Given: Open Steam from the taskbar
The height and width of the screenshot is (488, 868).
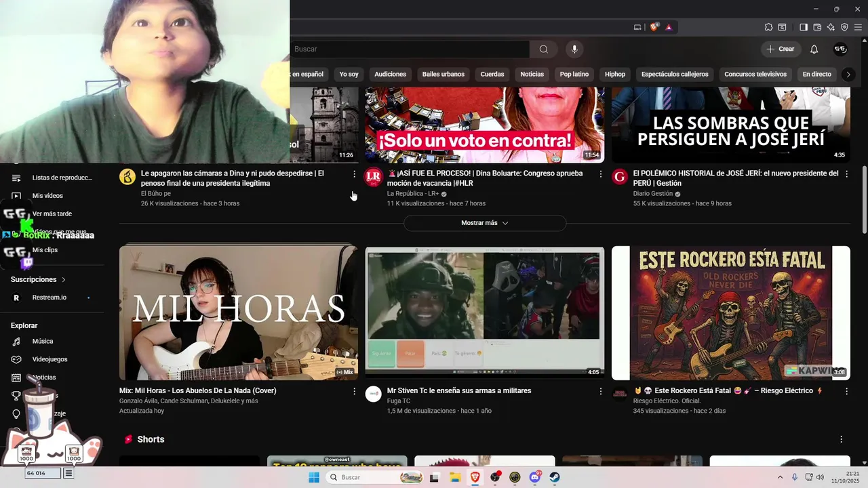Looking at the screenshot, I should pyautogui.click(x=555, y=477).
